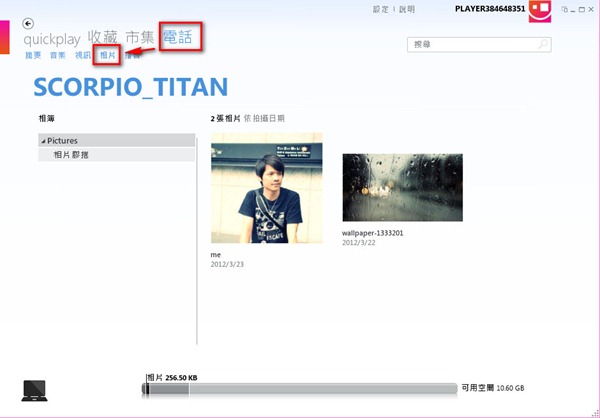Switch to the 收藏 collection tab
Screen dimensions: 600x418
(102, 37)
